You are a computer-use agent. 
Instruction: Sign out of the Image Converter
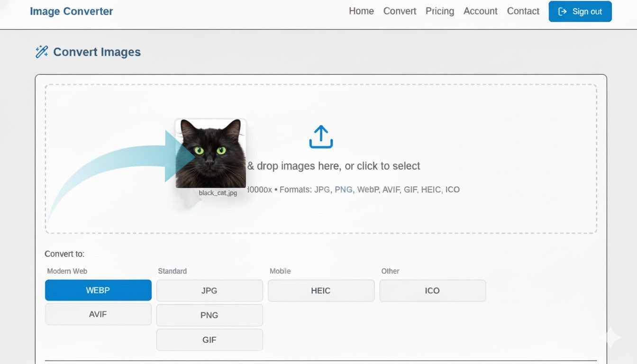[580, 11]
